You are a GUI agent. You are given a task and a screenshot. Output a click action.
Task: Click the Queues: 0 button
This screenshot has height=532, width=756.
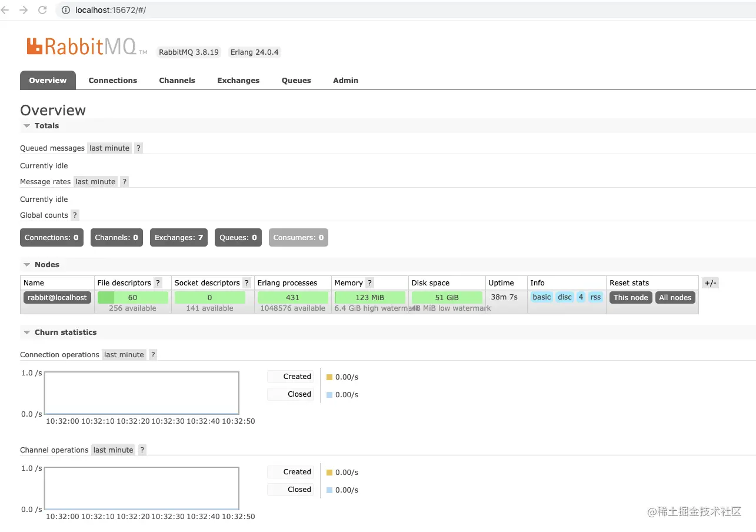coord(238,238)
